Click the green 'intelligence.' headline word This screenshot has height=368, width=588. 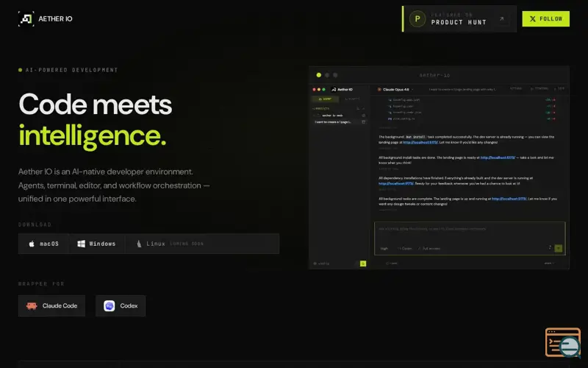coord(93,136)
